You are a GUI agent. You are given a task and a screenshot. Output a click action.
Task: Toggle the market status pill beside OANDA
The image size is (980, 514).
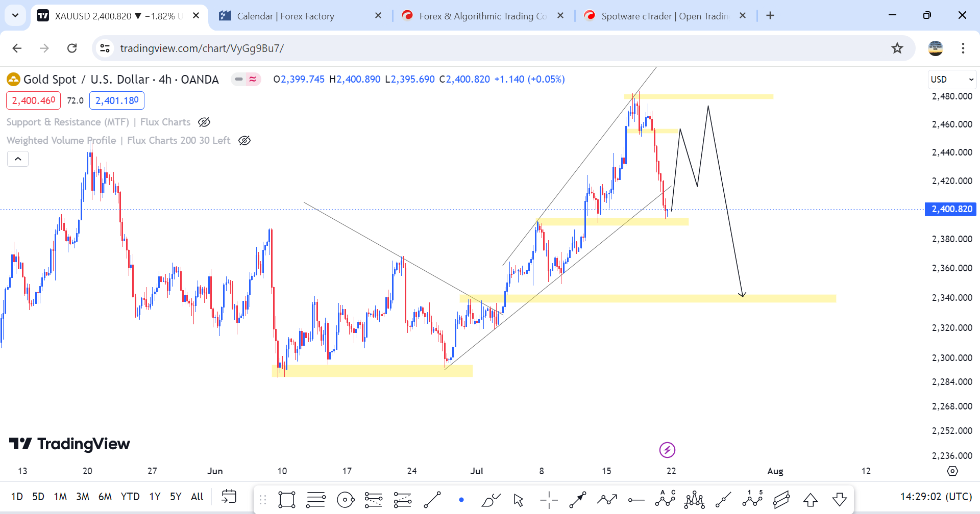(x=246, y=79)
